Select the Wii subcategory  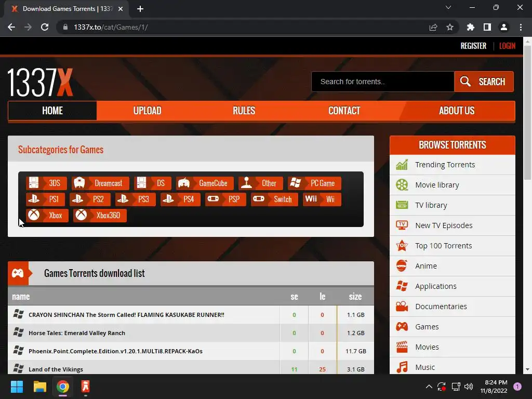(322, 199)
